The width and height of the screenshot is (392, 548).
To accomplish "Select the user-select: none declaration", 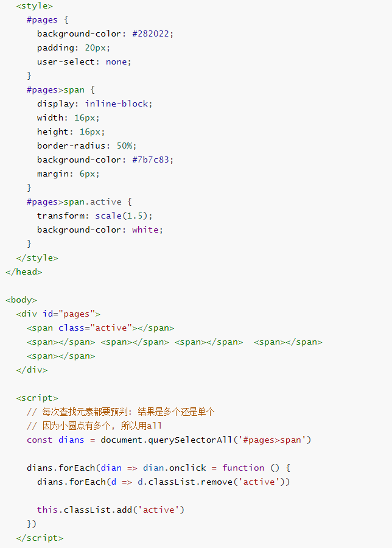I will click(x=83, y=61).
